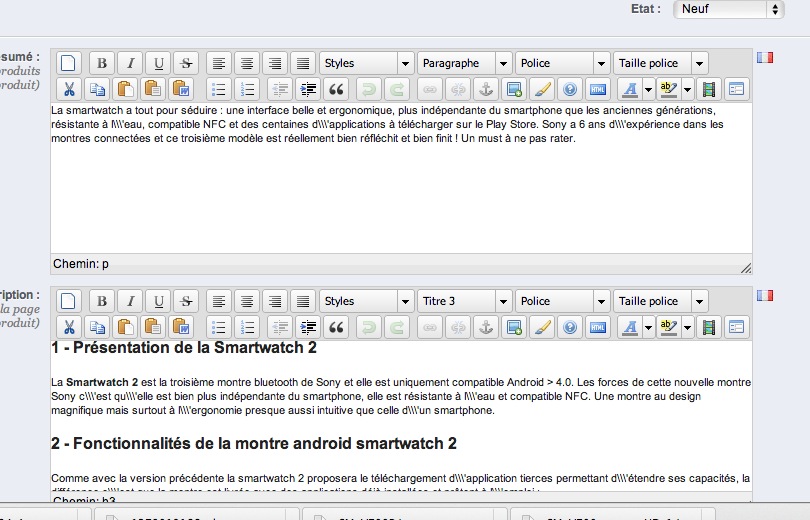Apply background highlight color in résumé editor
The width and height of the screenshot is (810, 520).
coord(668,89)
